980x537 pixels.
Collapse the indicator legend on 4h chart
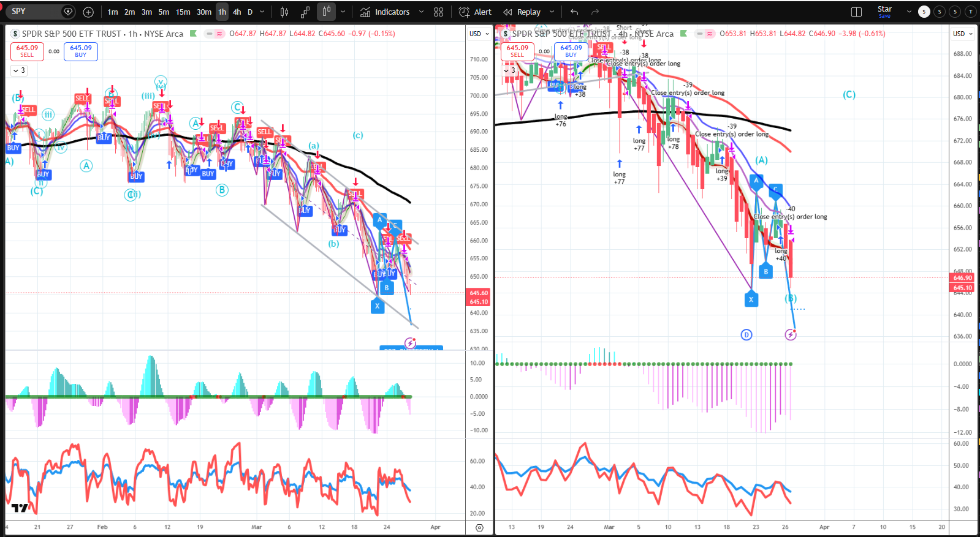[509, 70]
